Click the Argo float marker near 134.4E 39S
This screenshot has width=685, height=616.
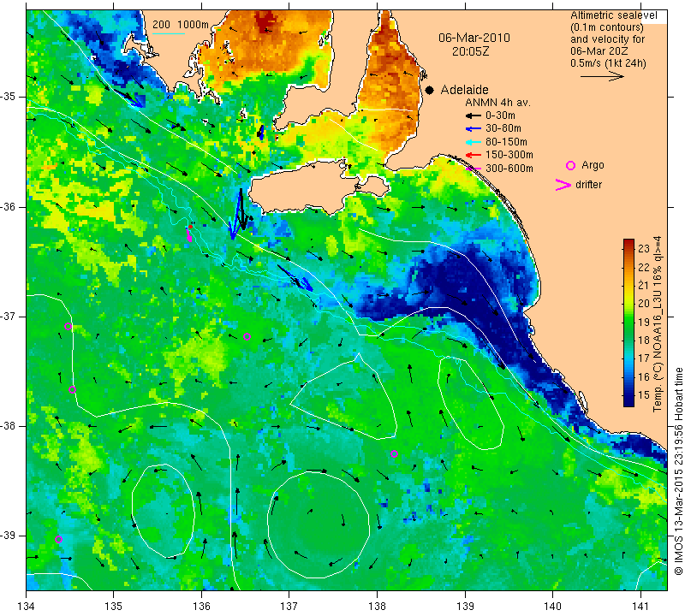pos(58,539)
